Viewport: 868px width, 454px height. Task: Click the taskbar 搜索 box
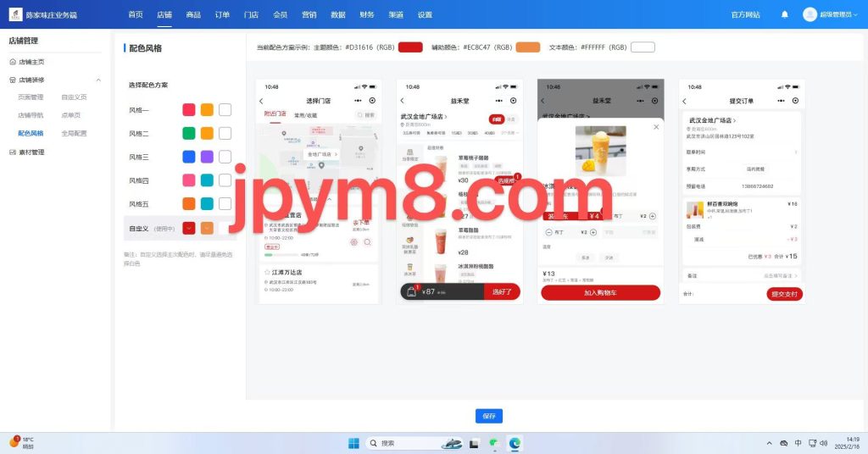[x=413, y=443]
